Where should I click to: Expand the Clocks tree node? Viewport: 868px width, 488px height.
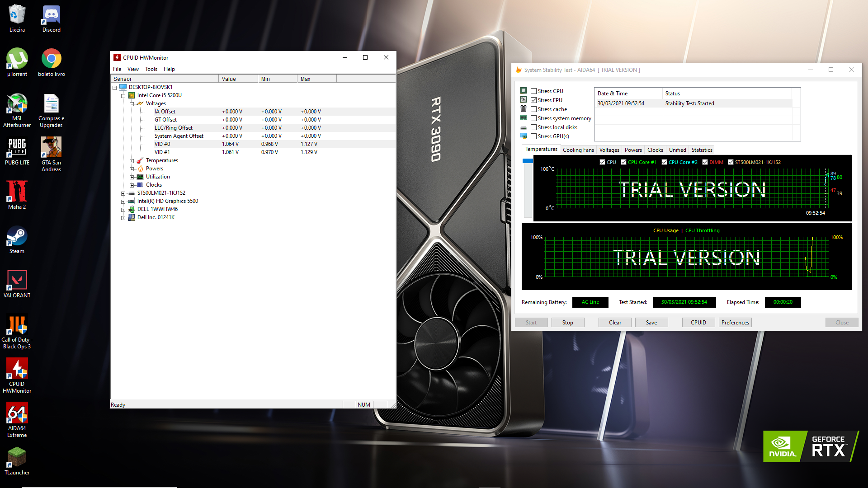click(132, 185)
